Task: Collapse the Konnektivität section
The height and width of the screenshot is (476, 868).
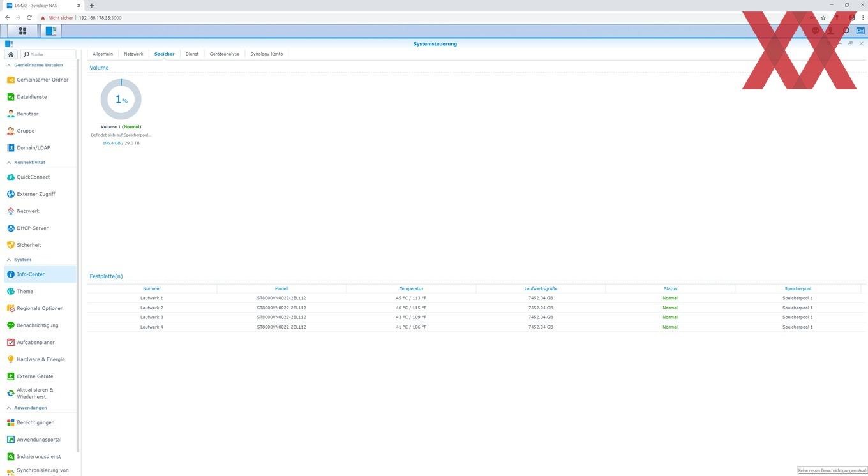Action: click(9, 162)
